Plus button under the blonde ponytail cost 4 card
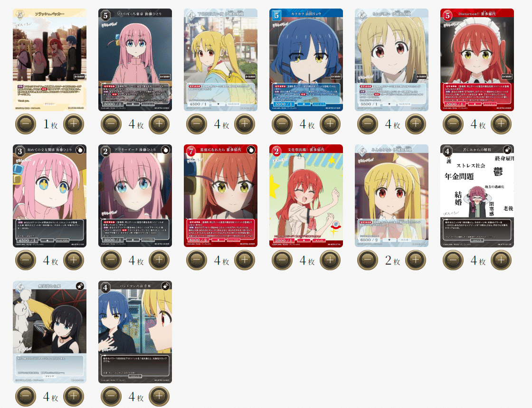 (x=245, y=124)
